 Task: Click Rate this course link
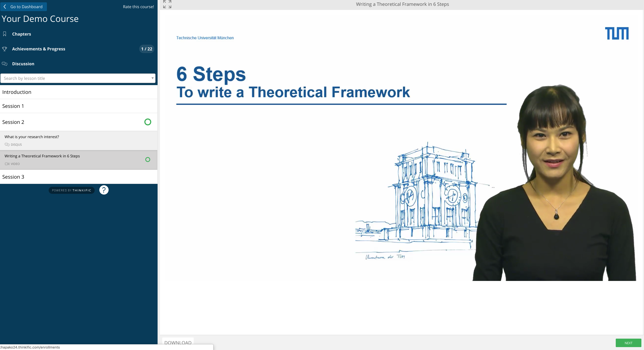click(x=138, y=7)
